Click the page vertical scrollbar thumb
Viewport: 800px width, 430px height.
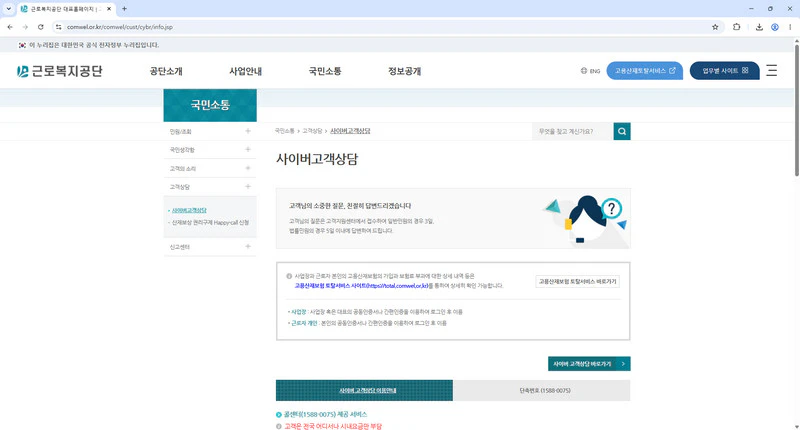(796, 110)
